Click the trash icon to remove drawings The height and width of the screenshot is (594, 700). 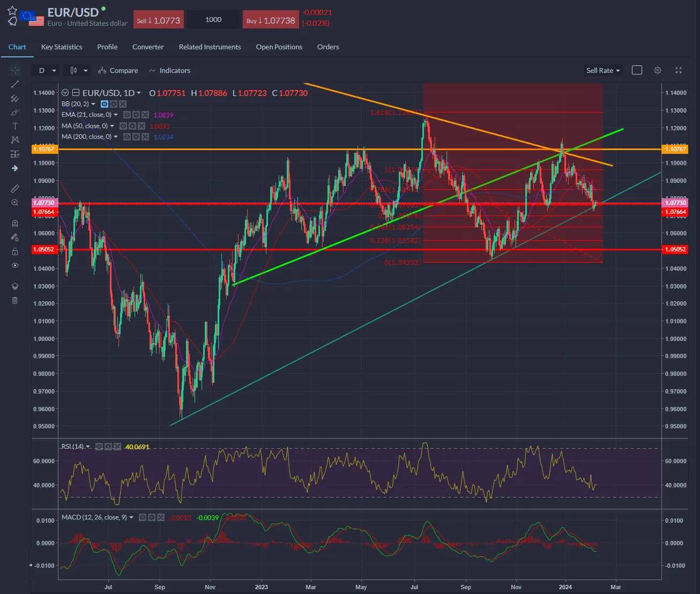tap(14, 300)
